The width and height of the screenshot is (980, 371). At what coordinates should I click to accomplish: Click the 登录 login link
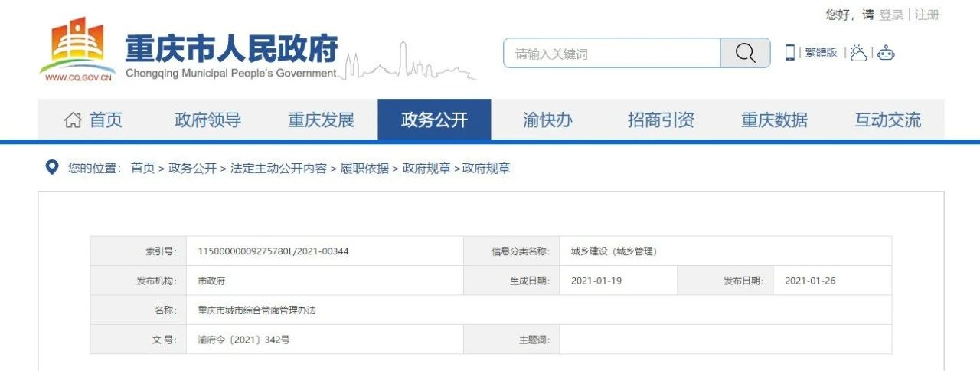tap(891, 15)
